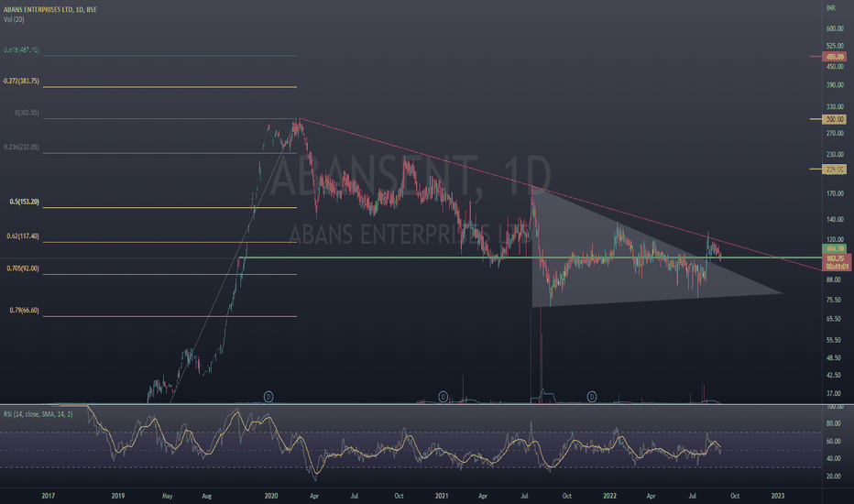This screenshot has height=504, width=854.
Task: Select the 0.236(232.05) Fibonacci label
Action: click(x=21, y=148)
